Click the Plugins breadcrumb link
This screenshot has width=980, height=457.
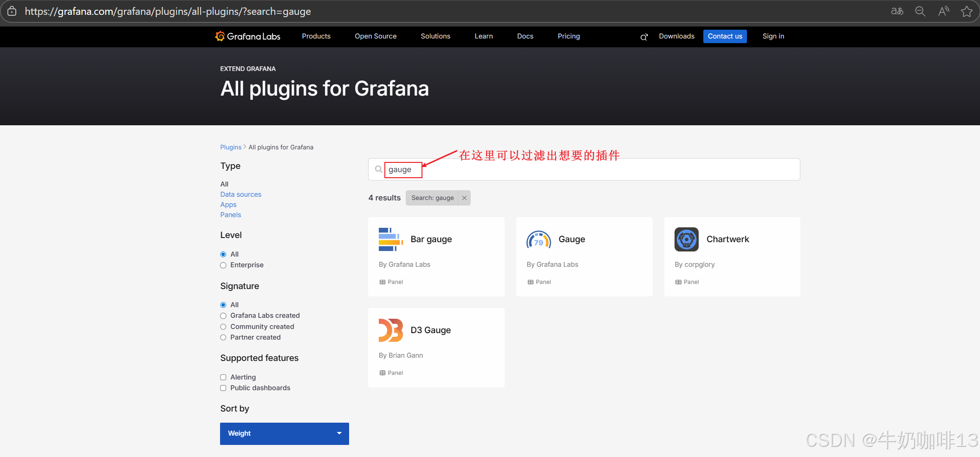(x=231, y=147)
